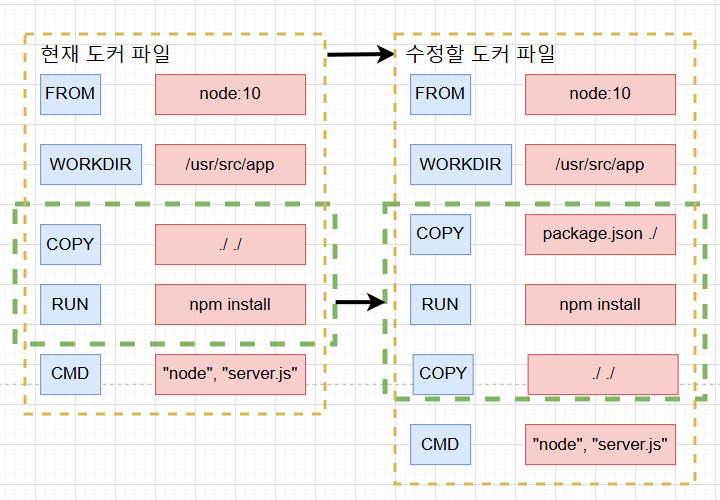The height and width of the screenshot is (500, 720).
Task: Select the WORKDIR box under 수정할 도커 파일
Action: [x=461, y=164]
